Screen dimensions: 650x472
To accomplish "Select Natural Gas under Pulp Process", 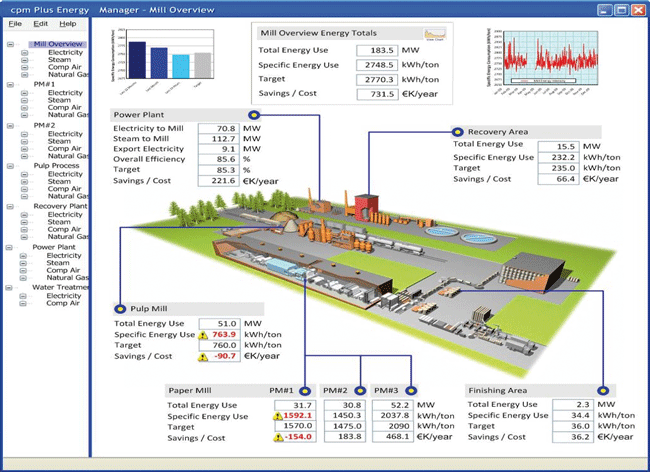I will [x=68, y=196].
